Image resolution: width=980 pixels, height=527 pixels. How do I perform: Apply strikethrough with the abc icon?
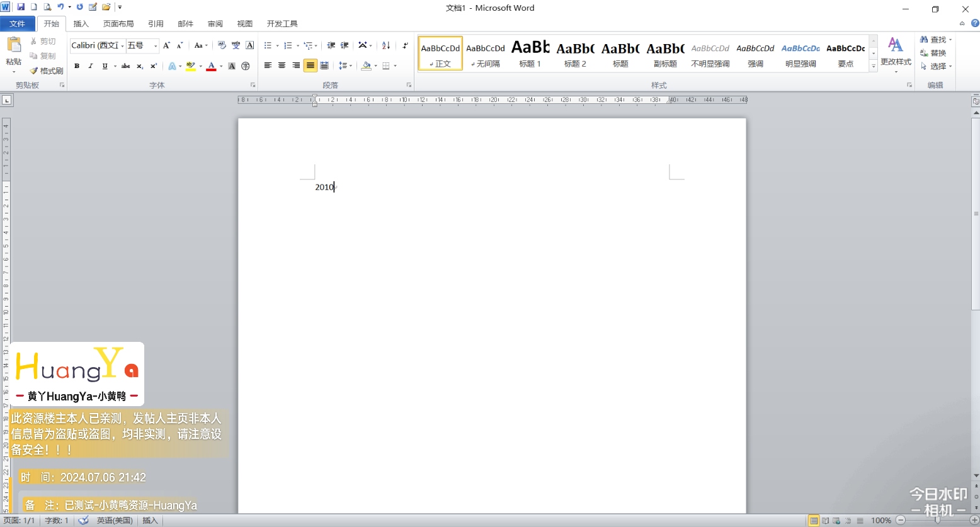pyautogui.click(x=125, y=66)
